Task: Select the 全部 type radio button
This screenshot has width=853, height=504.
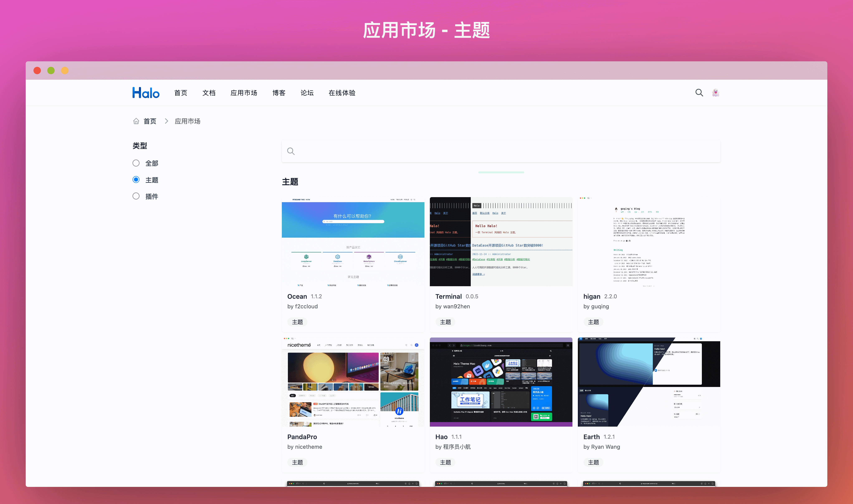Action: click(x=136, y=163)
